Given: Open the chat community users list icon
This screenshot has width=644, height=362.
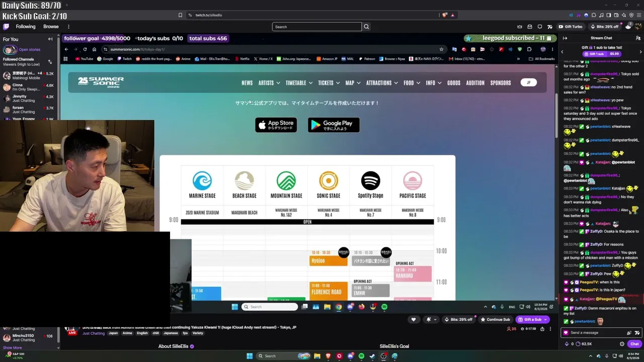Looking at the screenshot, I should click(638, 38).
